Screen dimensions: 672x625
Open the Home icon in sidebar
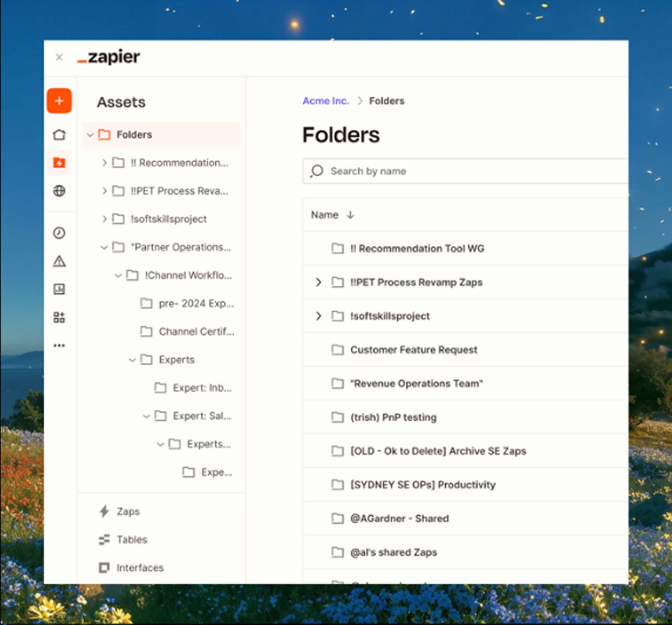(59, 135)
